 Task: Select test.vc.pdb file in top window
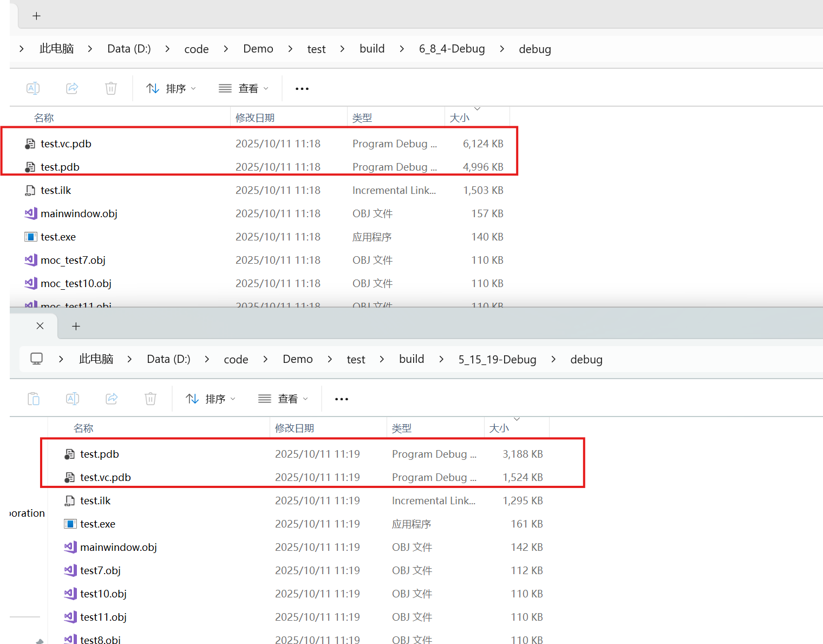pos(66,144)
